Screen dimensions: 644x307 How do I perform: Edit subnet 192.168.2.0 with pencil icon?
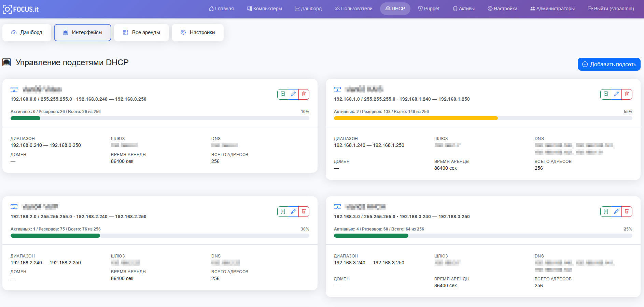point(293,212)
